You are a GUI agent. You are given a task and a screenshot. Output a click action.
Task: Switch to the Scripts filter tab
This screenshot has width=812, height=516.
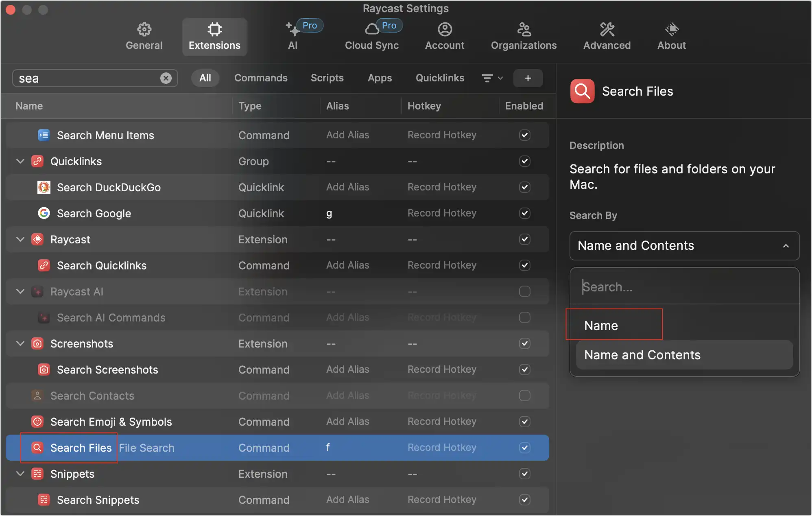[x=327, y=78]
